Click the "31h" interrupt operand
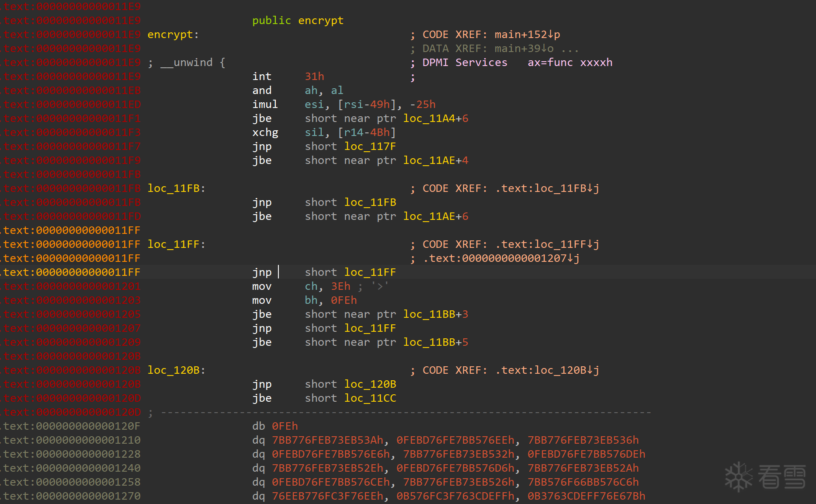Image resolution: width=816 pixels, height=504 pixels. tap(314, 76)
